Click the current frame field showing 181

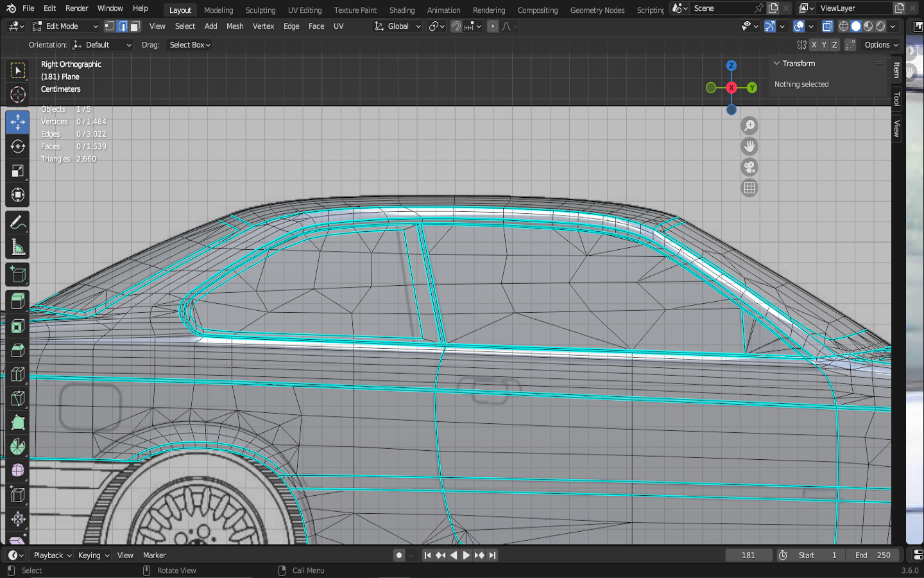(x=748, y=556)
